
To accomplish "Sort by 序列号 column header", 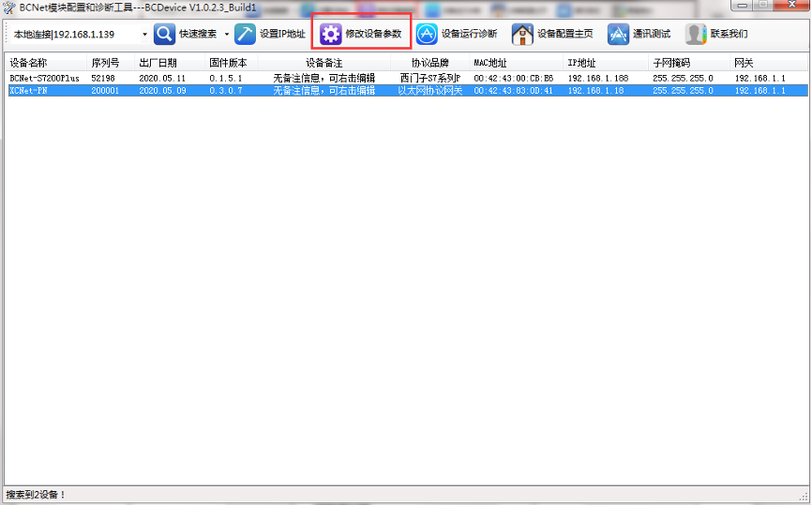I will click(111, 63).
